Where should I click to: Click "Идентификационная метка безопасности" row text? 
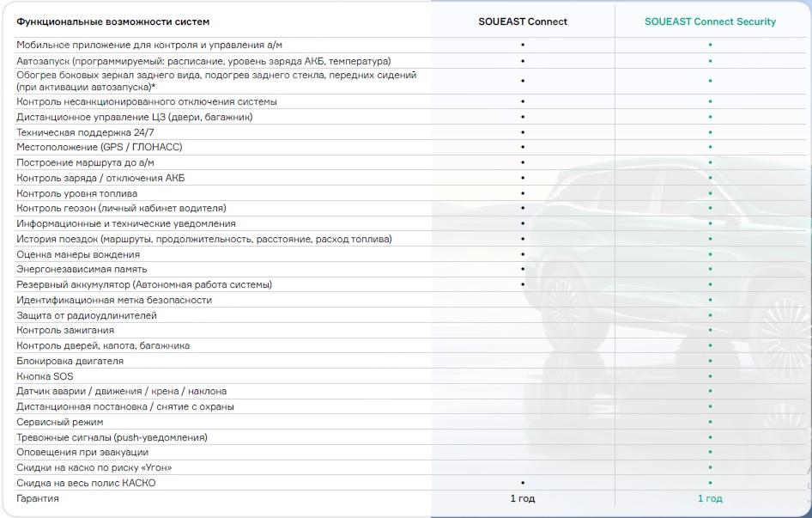pos(114,301)
